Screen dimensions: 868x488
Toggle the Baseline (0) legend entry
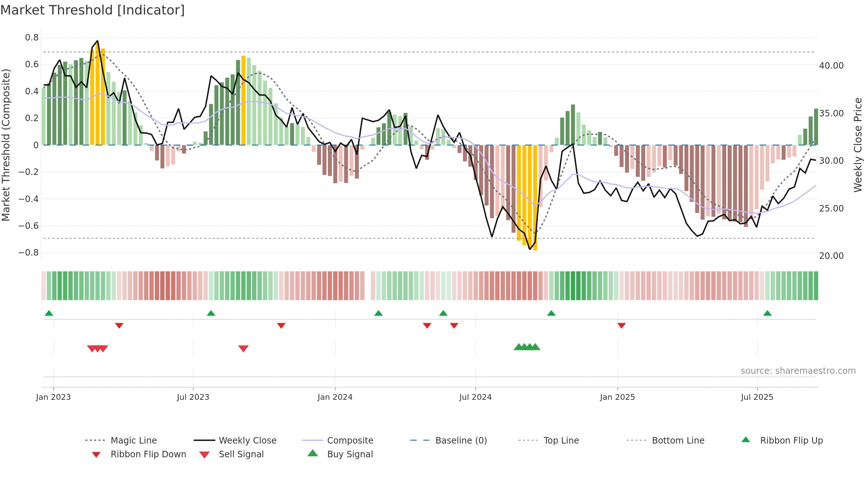tap(448, 440)
